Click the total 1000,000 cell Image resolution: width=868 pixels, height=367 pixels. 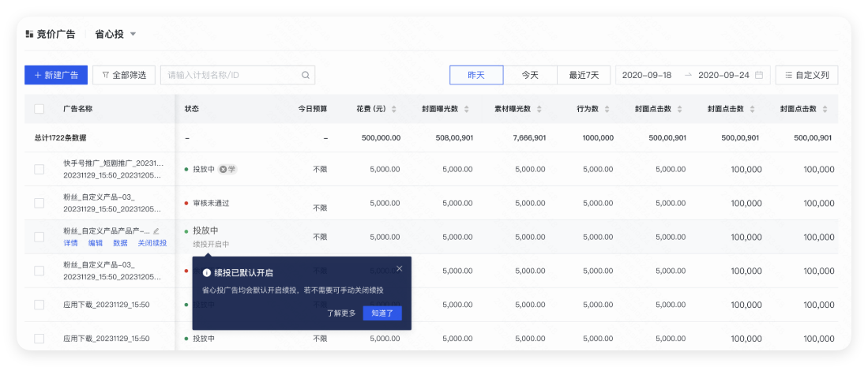coord(598,138)
